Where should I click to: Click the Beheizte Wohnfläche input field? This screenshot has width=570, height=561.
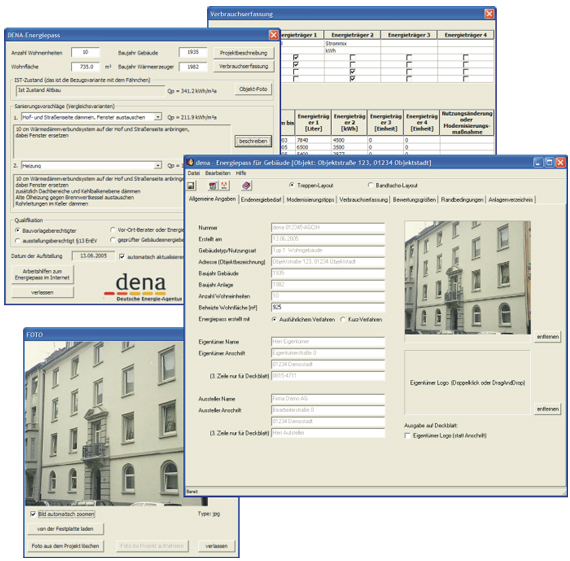[328, 307]
